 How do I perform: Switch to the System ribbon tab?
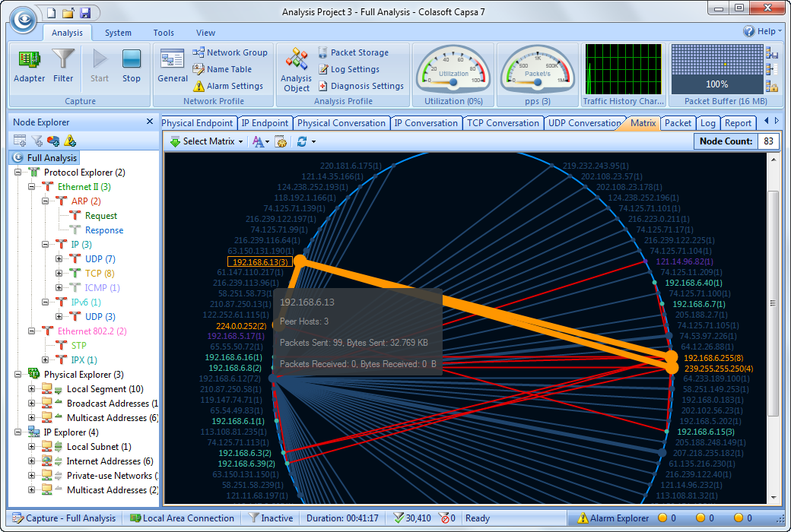(118, 33)
